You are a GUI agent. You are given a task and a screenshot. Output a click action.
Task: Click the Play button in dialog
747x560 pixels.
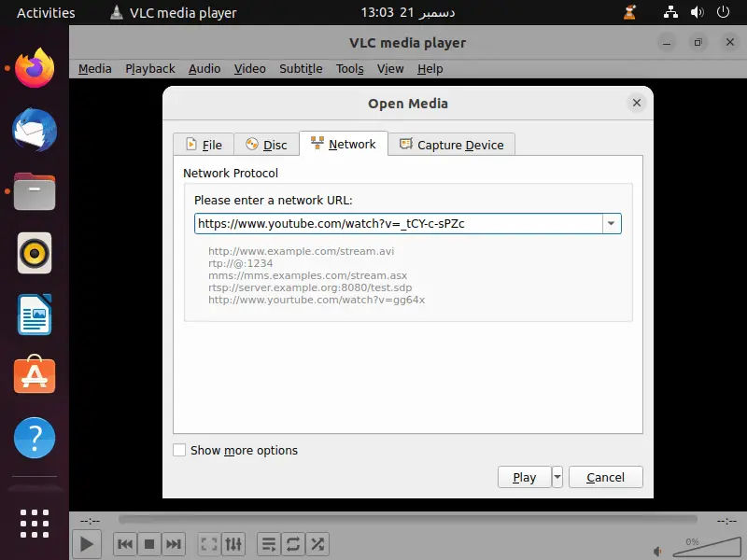tap(524, 477)
